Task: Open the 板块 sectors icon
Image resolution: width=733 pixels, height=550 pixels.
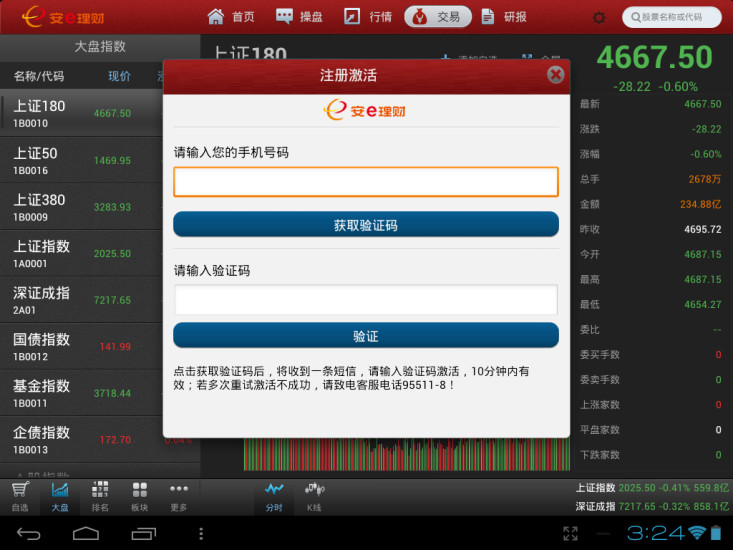Action: tap(139, 496)
